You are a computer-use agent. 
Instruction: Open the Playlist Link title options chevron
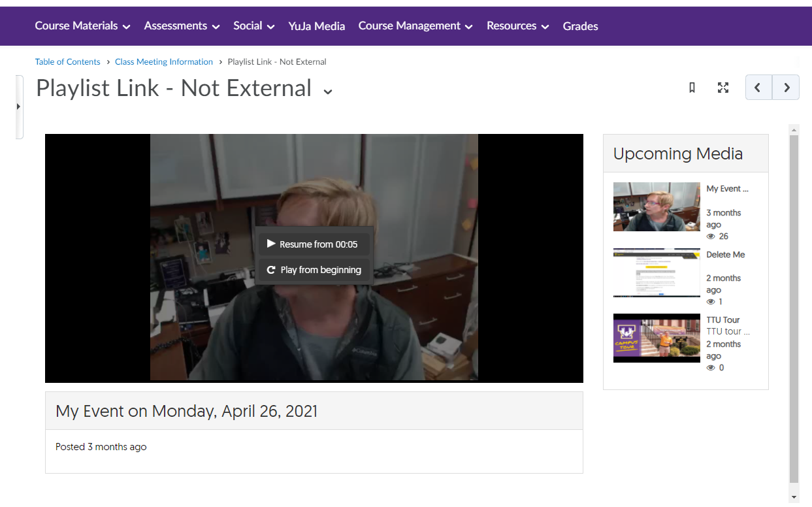pyautogui.click(x=328, y=91)
